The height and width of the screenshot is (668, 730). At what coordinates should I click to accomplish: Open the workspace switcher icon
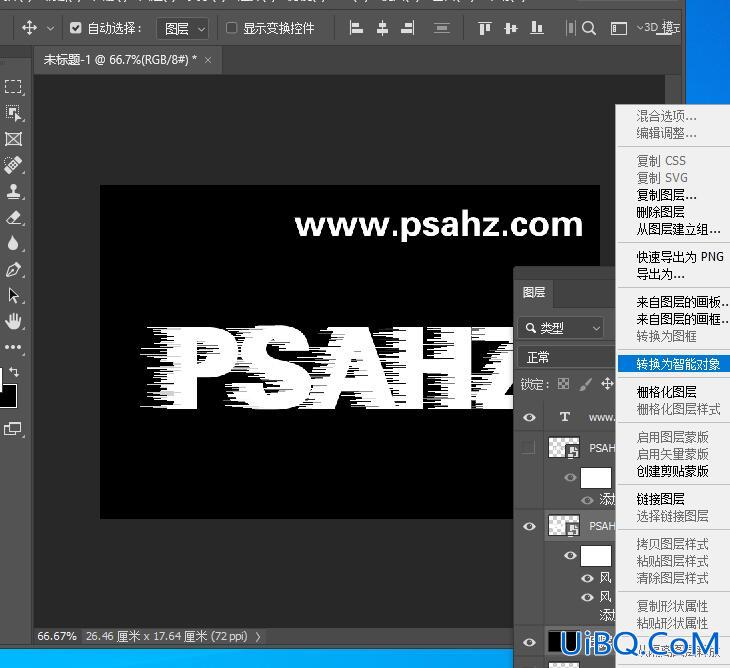[618, 28]
